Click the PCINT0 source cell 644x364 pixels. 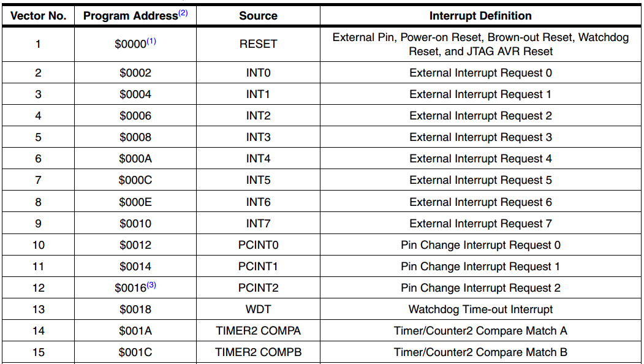pos(258,245)
